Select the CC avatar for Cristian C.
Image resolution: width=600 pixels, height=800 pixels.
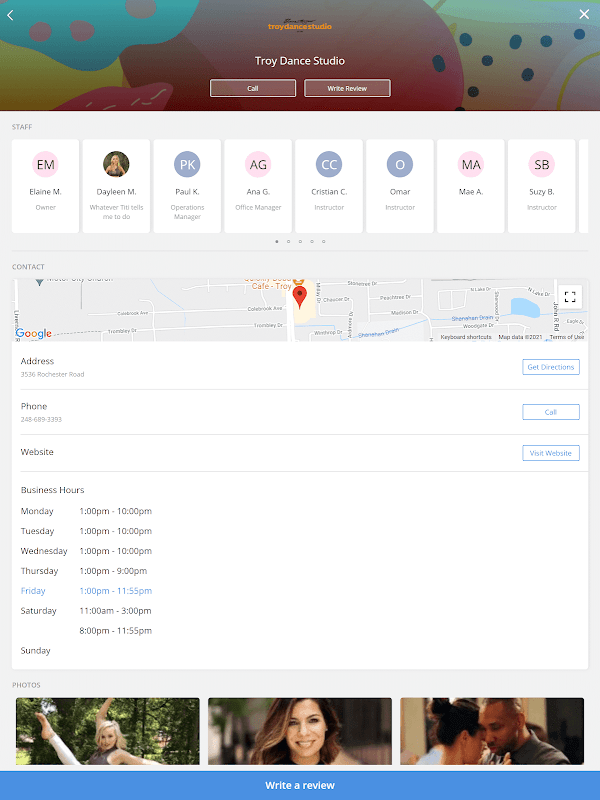coord(329,164)
